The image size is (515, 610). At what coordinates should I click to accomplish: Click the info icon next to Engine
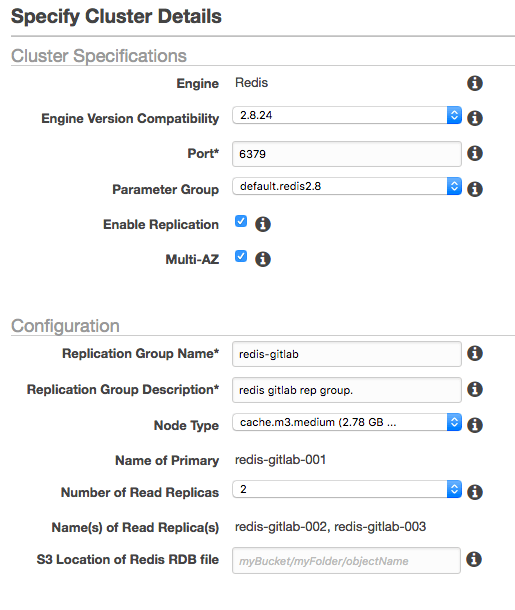point(475,83)
